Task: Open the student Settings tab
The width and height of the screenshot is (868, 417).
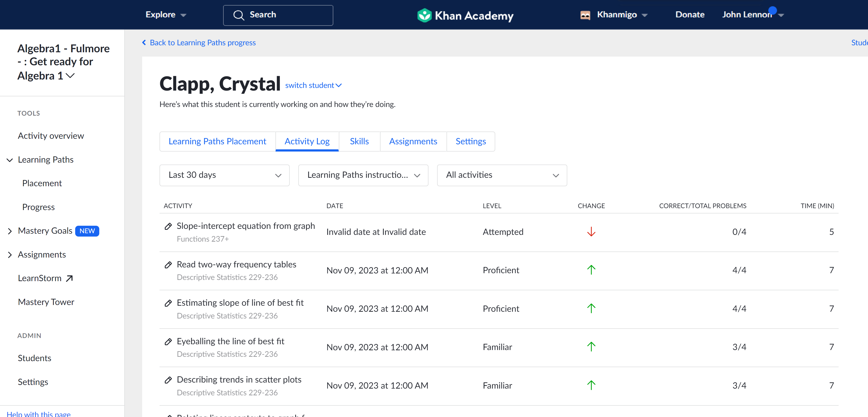Action: coord(471,141)
